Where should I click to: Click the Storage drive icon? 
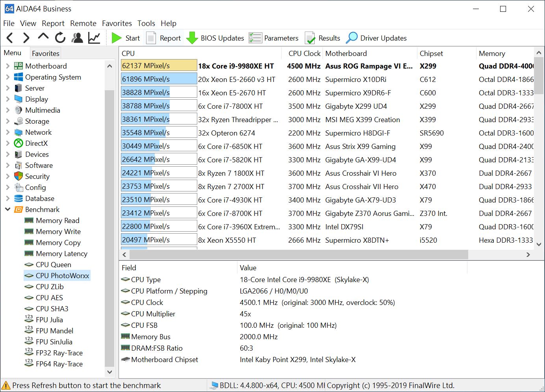click(19, 121)
